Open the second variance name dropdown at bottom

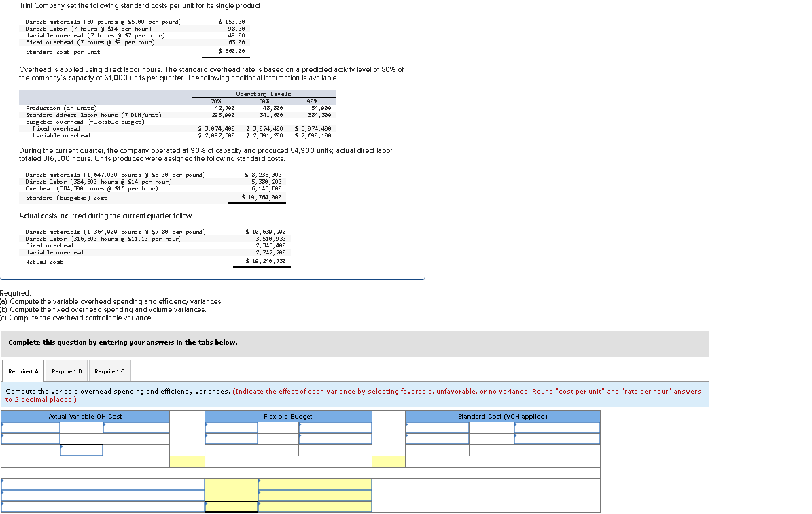point(103,496)
